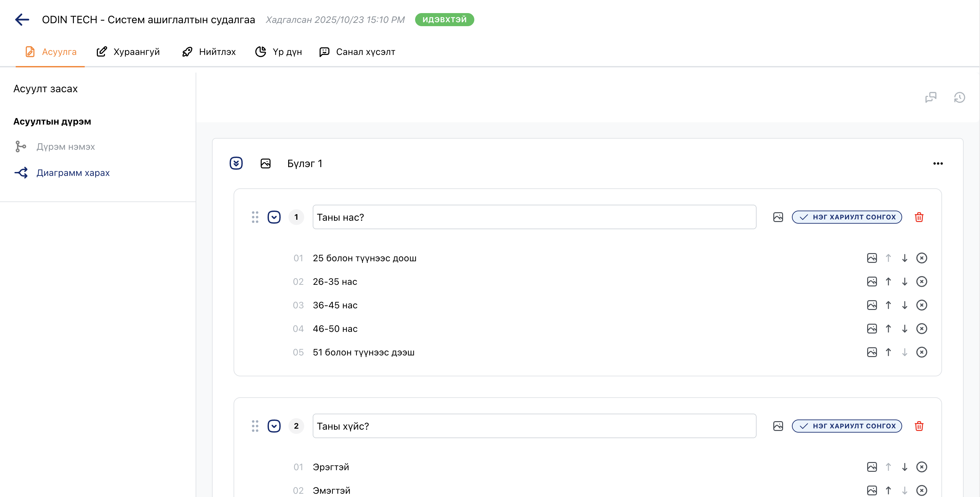Add an image to the 'Булэг 1' section
This screenshot has height=497, width=980.
[266, 163]
